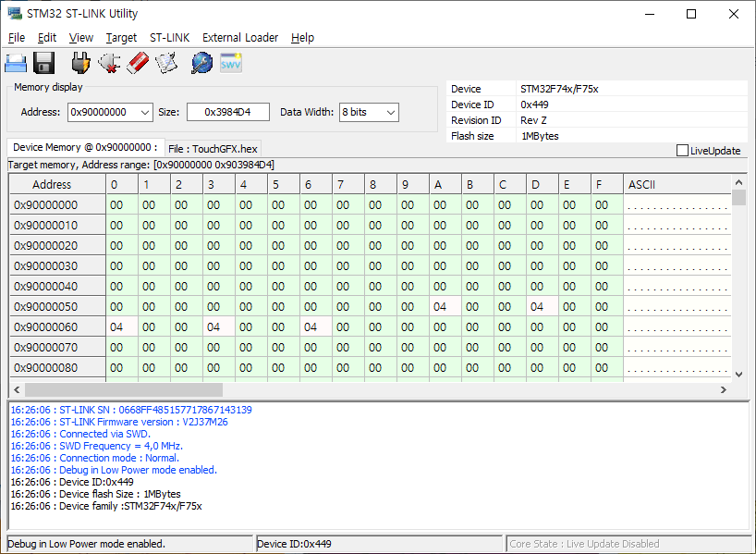Open the File menu
Viewport: 756px width, 554px height.
(17, 38)
